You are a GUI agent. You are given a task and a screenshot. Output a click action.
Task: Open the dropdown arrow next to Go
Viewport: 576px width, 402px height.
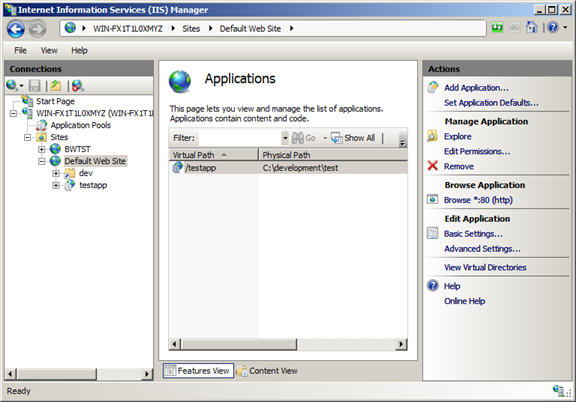coord(325,138)
